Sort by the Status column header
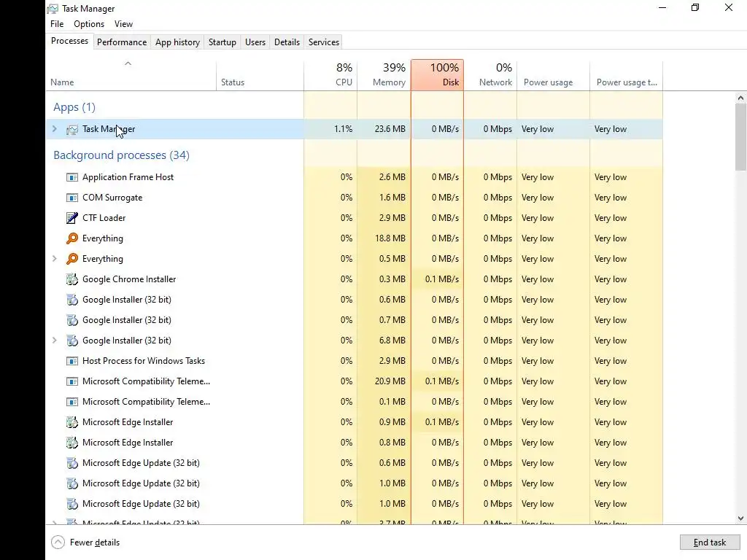 click(260, 75)
